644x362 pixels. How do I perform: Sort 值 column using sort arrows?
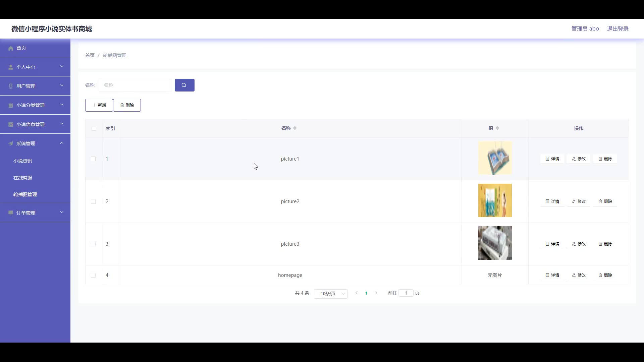point(497,128)
